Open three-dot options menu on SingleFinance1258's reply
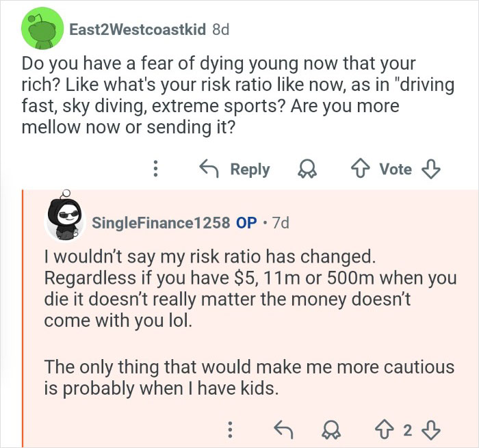The height and width of the screenshot is (448, 479). [x=231, y=430]
